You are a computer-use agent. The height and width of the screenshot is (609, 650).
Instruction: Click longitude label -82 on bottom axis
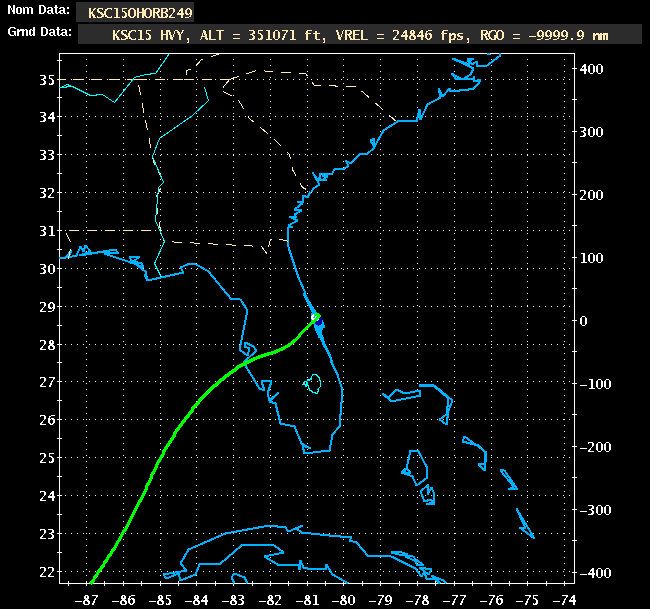[270, 600]
